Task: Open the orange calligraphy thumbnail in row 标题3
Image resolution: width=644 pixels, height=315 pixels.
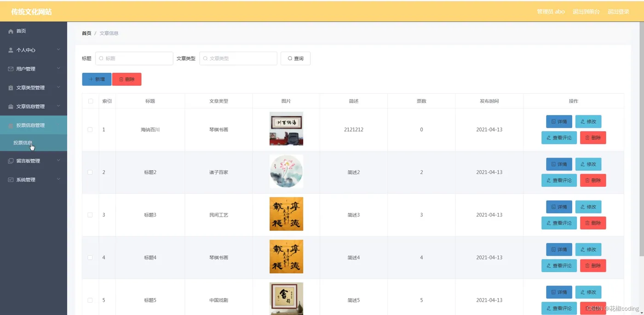Action: click(x=286, y=214)
